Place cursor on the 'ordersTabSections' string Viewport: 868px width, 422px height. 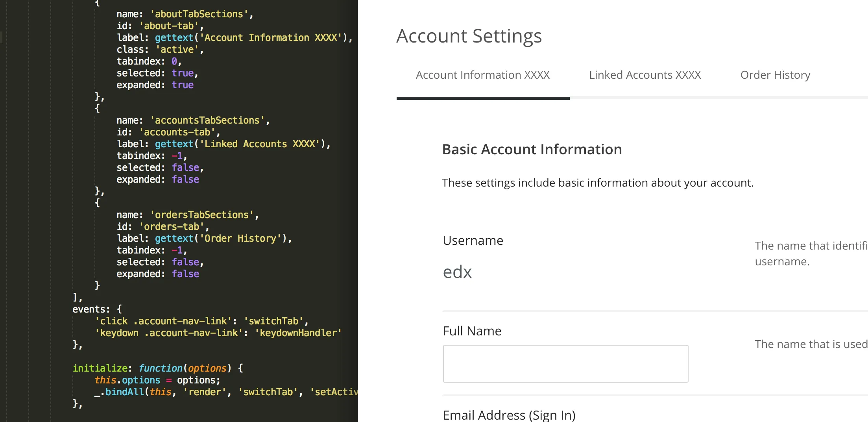coord(201,215)
